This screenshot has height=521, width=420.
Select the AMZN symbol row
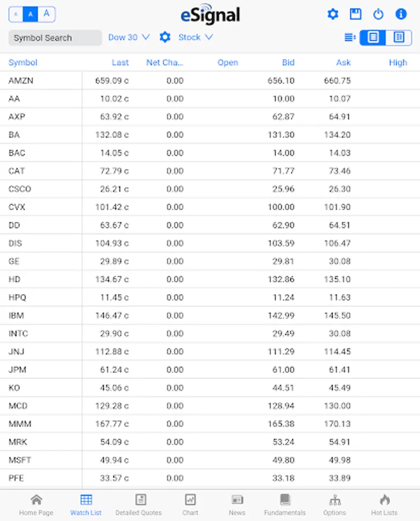21,80
